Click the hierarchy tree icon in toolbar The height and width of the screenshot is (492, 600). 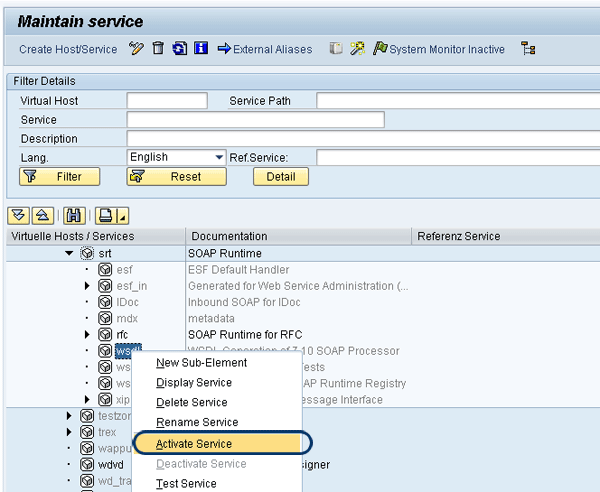tap(528, 49)
